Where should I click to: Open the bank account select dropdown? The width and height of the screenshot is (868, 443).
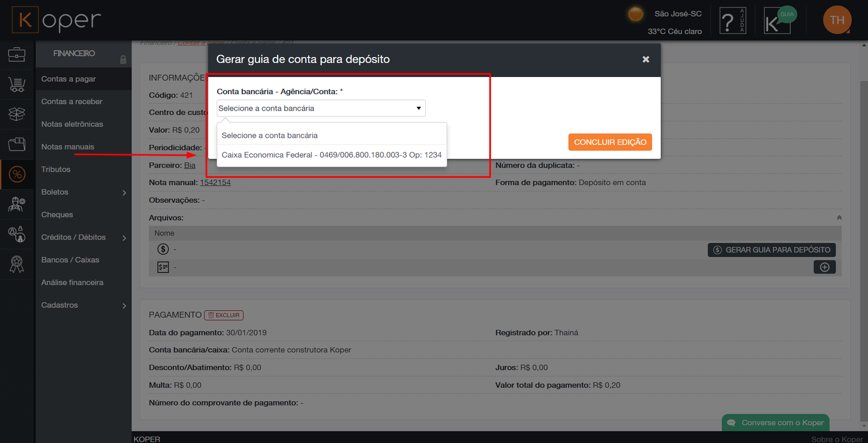pyautogui.click(x=321, y=108)
